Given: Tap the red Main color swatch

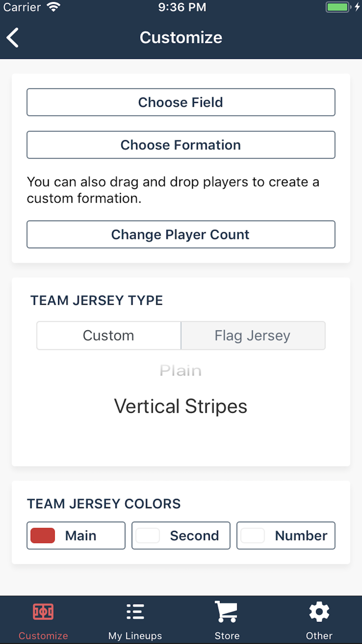Looking at the screenshot, I should pos(43,536).
